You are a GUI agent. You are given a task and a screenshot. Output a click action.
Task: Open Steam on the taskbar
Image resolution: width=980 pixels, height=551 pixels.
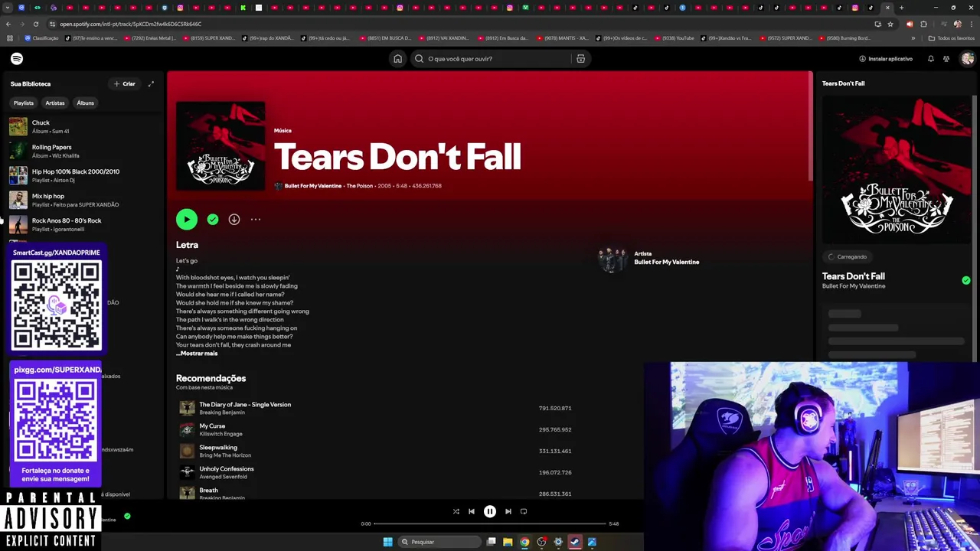[x=575, y=542]
